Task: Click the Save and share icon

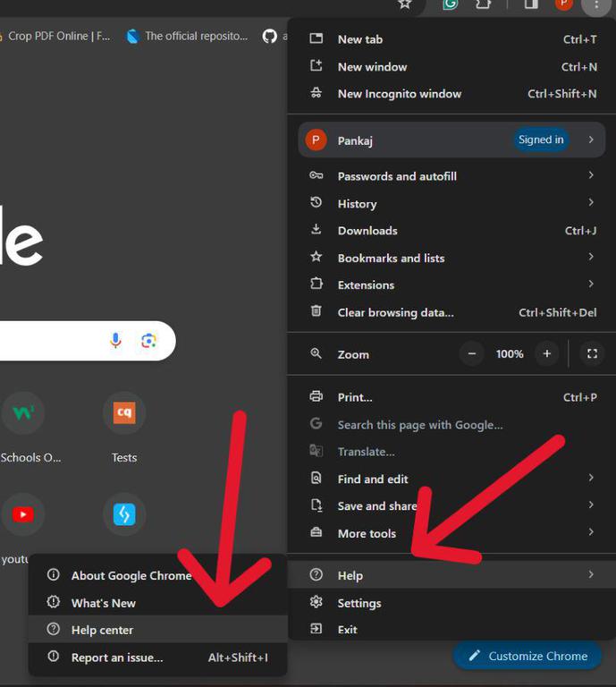Action: (316, 505)
